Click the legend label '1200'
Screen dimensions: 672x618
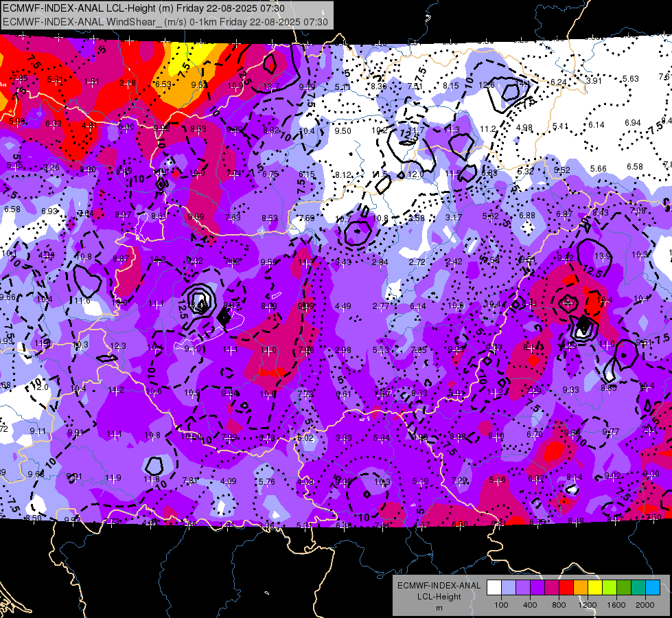coord(588,605)
